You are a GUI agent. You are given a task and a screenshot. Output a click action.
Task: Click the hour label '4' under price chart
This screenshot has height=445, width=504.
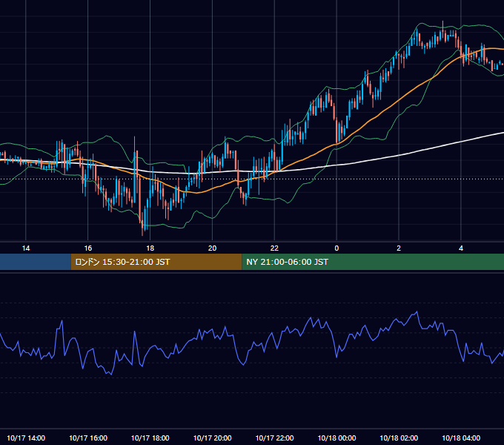click(x=461, y=248)
